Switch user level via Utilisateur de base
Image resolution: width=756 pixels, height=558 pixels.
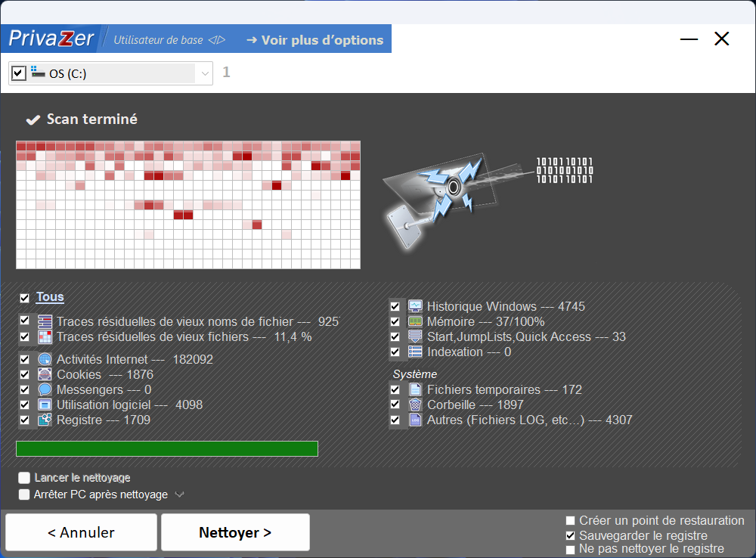tap(169, 40)
